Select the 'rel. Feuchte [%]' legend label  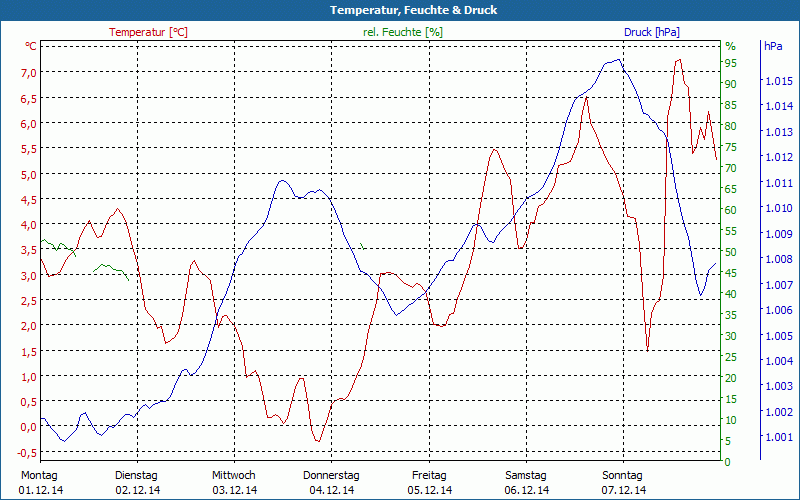point(403,32)
